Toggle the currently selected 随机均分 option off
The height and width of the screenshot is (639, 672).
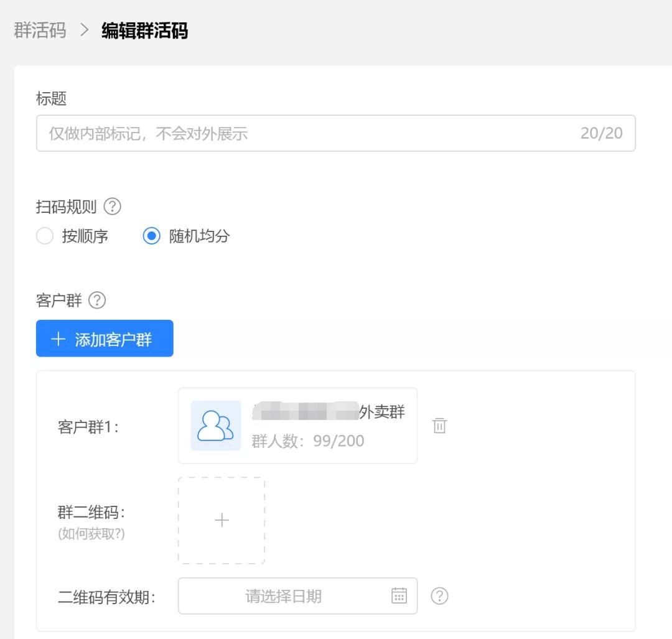(x=151, y=236)
